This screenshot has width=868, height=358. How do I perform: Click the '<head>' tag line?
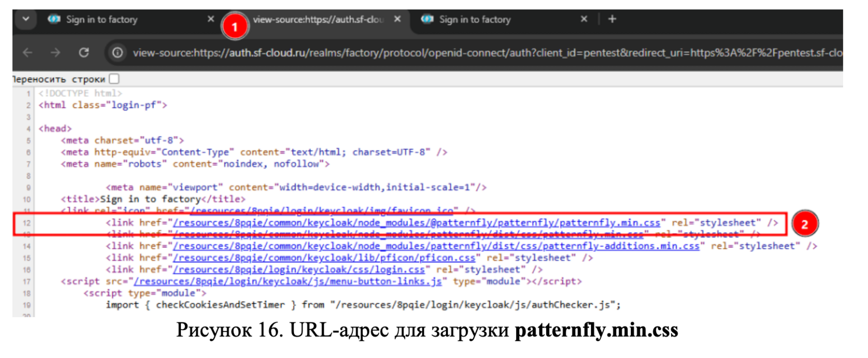(x=55, y=128)
